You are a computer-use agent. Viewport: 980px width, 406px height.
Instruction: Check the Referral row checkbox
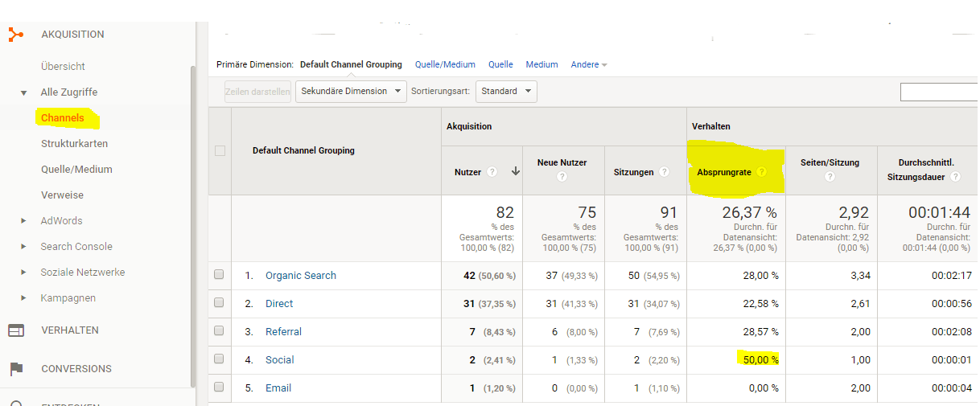click(219, 331)
